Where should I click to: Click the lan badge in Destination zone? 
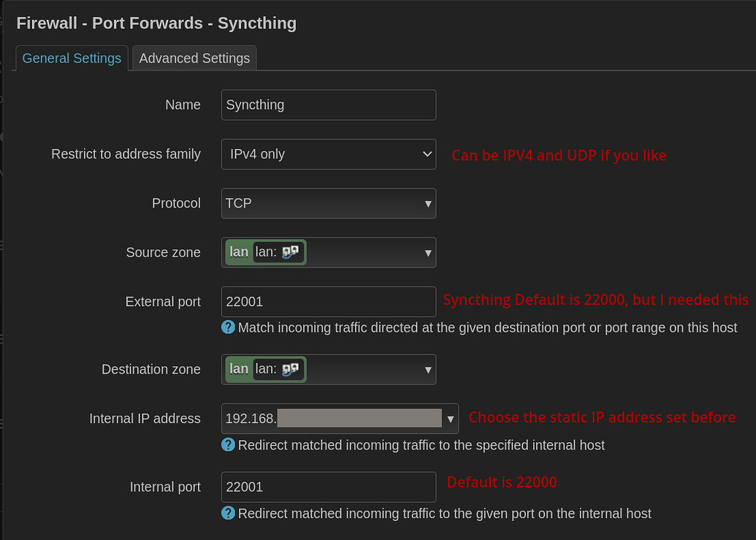[x=239, y=368]
